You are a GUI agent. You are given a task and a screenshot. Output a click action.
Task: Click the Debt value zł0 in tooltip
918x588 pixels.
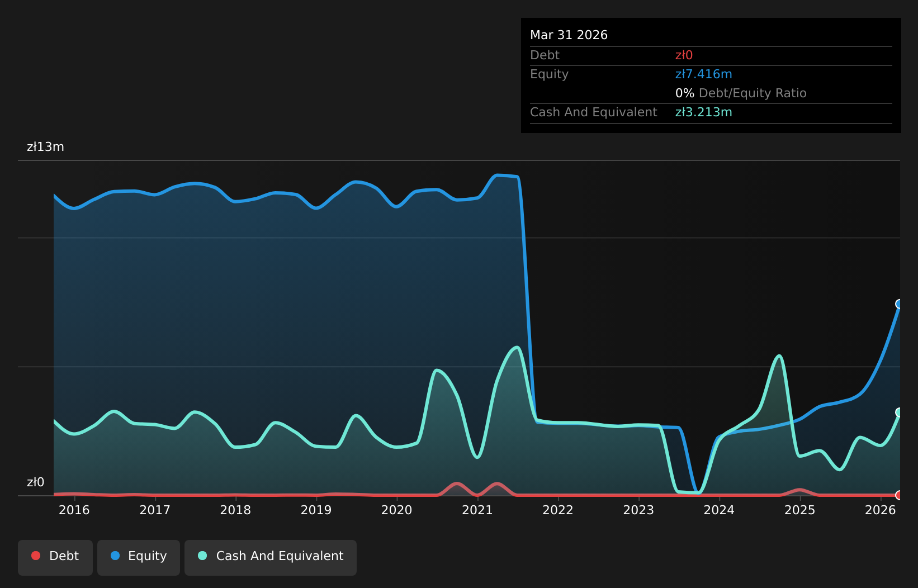point(684,55)
